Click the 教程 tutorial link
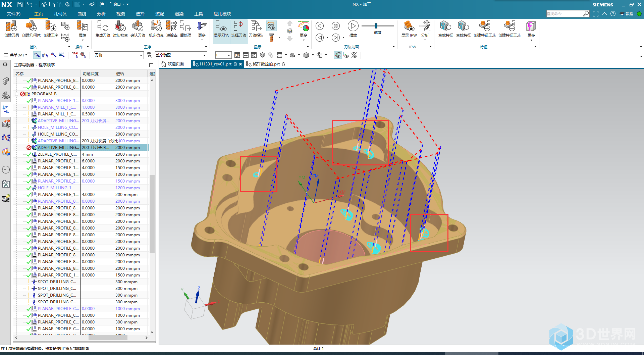This screenshot has height=355, width=644. pos(627,14)
